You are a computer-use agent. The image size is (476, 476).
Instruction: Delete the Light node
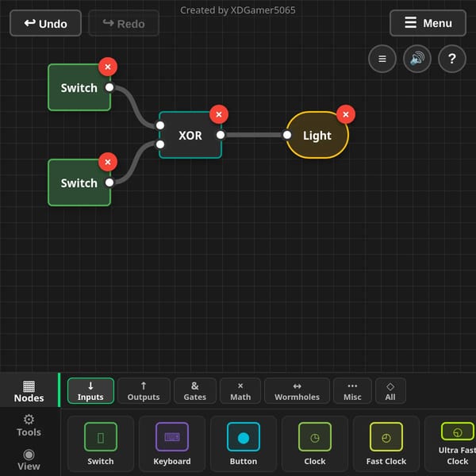coord(346,114)
